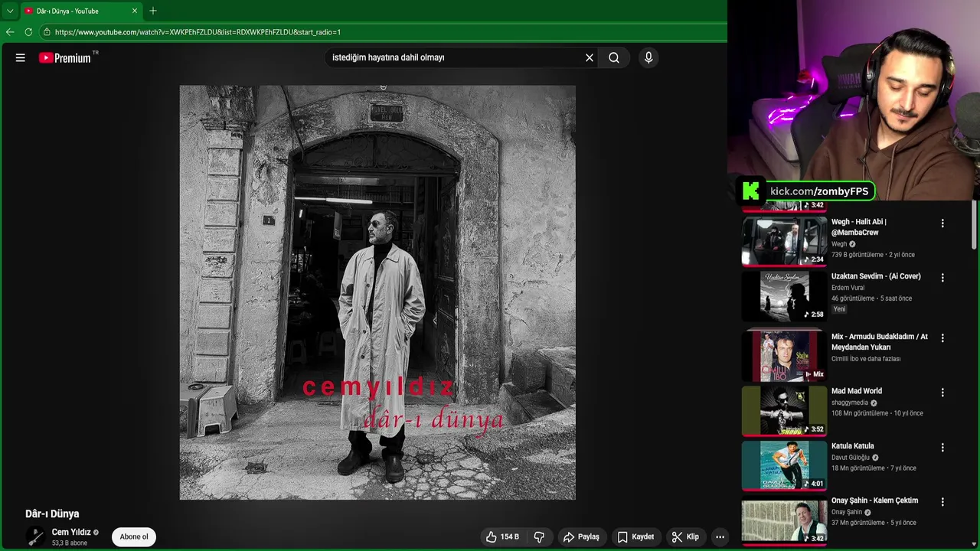Screen dimensions: 980x551
Task: Open Onay Şahin - Kalem Çektim title
Action: (874, 500)
